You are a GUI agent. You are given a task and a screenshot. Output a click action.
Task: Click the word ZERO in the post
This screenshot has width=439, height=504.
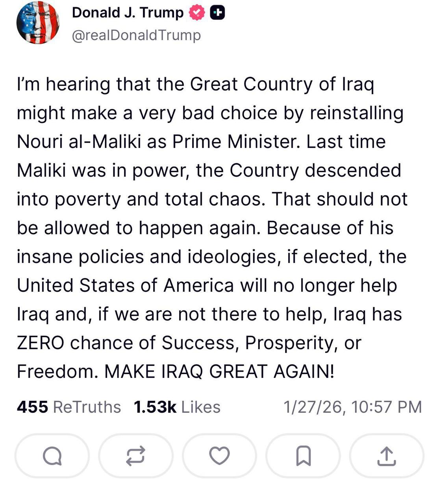tap(40, 343)
